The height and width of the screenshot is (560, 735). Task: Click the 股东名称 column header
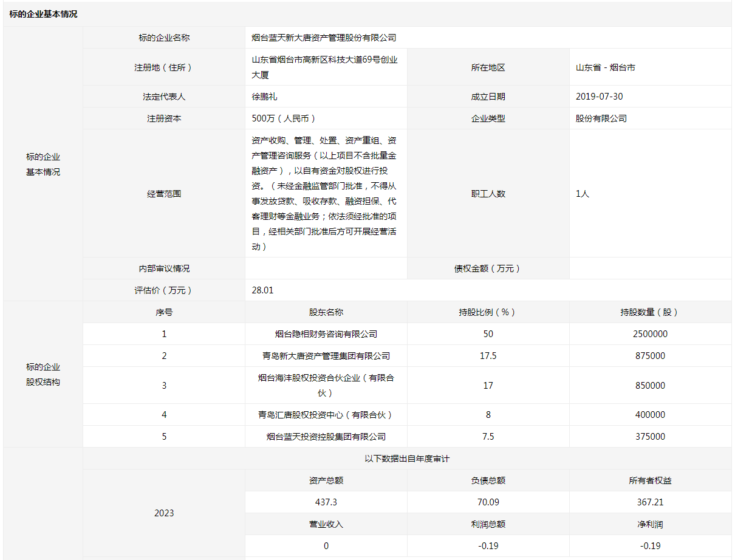point(326,312)
